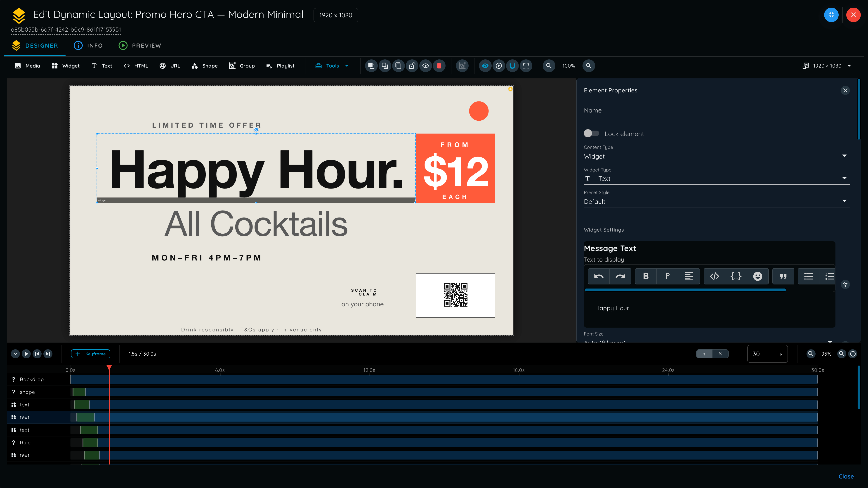Click the paragraph format P button

click(x=668, y=277)
